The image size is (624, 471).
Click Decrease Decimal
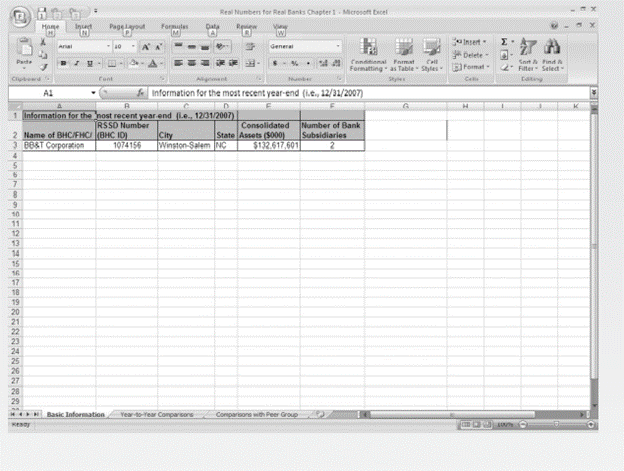point(336,63)
